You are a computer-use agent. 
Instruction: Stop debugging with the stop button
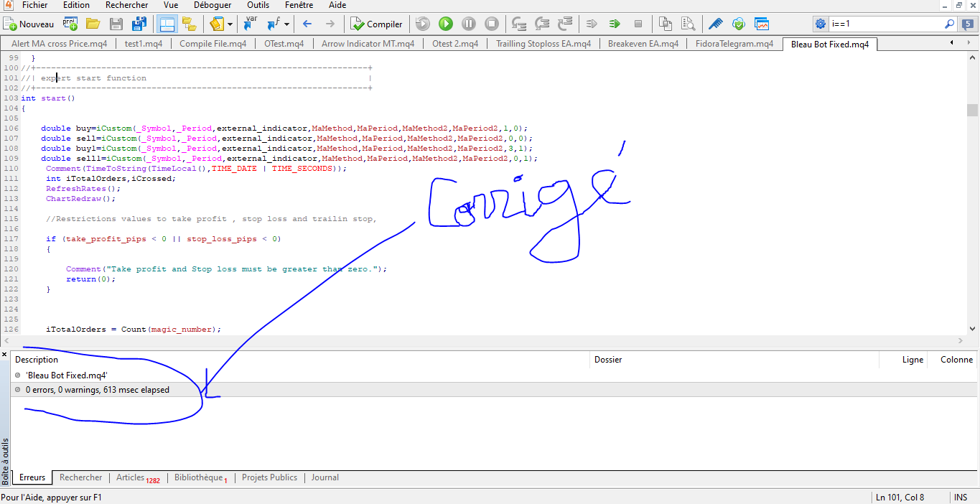coord(492,24)
